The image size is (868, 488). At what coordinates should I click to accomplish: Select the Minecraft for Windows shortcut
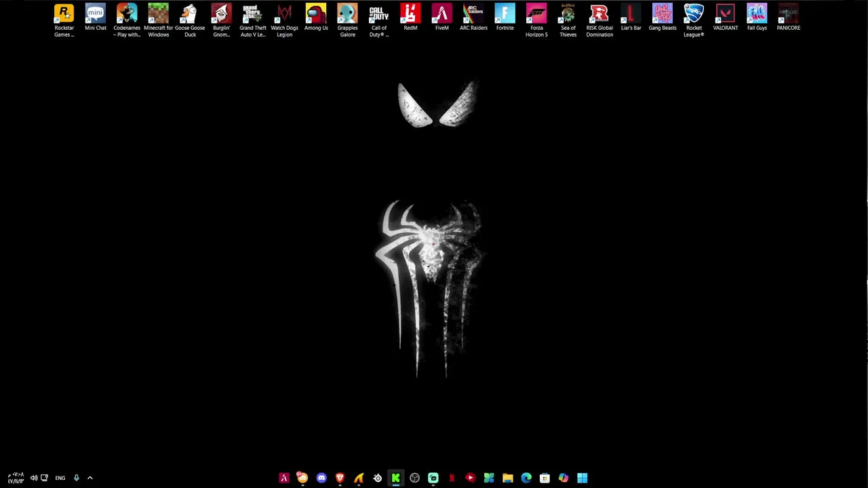tap(158, 20)
